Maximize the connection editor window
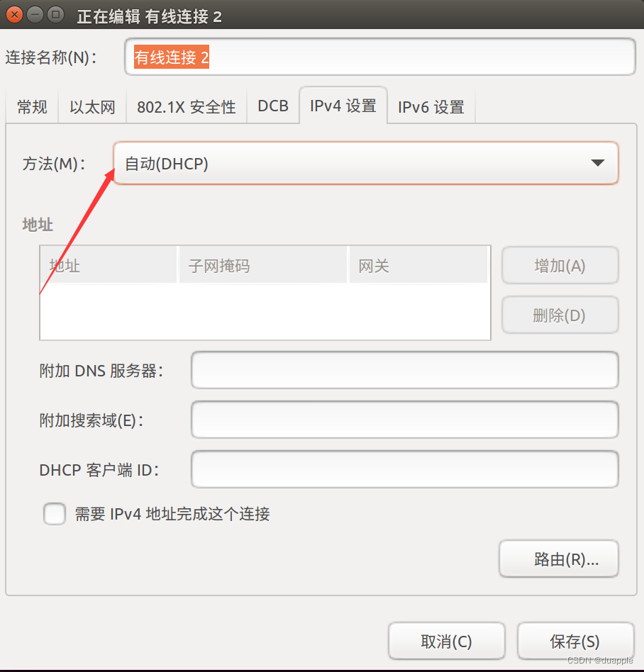Image resolution: width=644 pixels, height=672 pixels. click(56, 15)
